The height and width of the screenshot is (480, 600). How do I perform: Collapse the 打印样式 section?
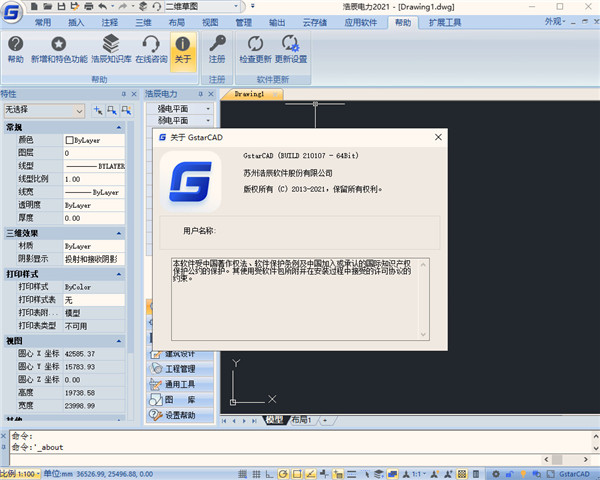(x=119, y=274)
